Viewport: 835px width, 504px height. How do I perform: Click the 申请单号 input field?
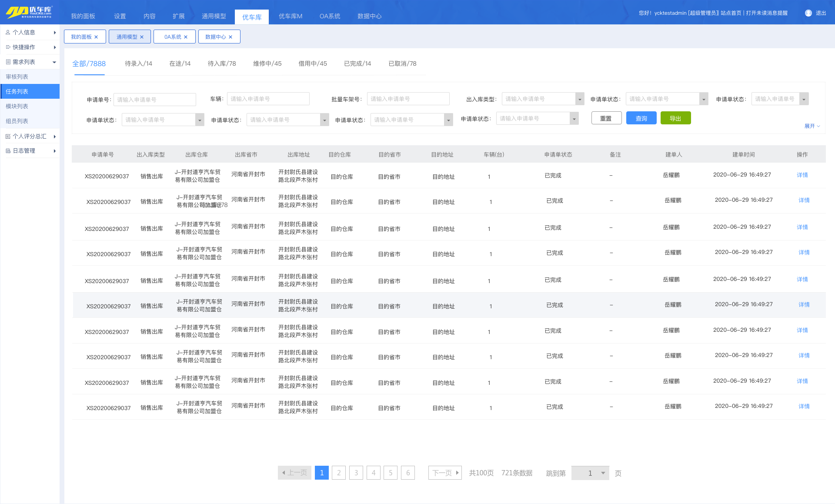tap(154, 100)
